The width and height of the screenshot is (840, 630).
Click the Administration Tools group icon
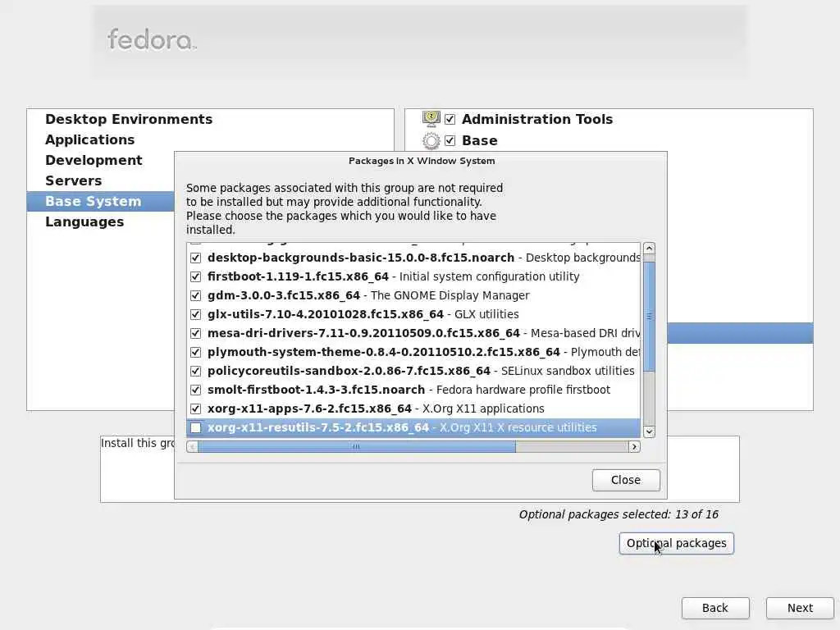tap(431, 119)
